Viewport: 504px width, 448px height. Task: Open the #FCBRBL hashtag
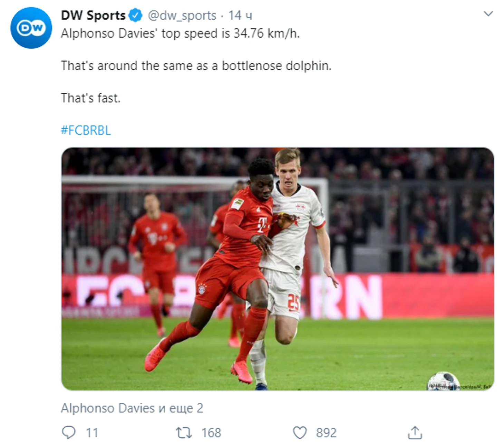86,130
